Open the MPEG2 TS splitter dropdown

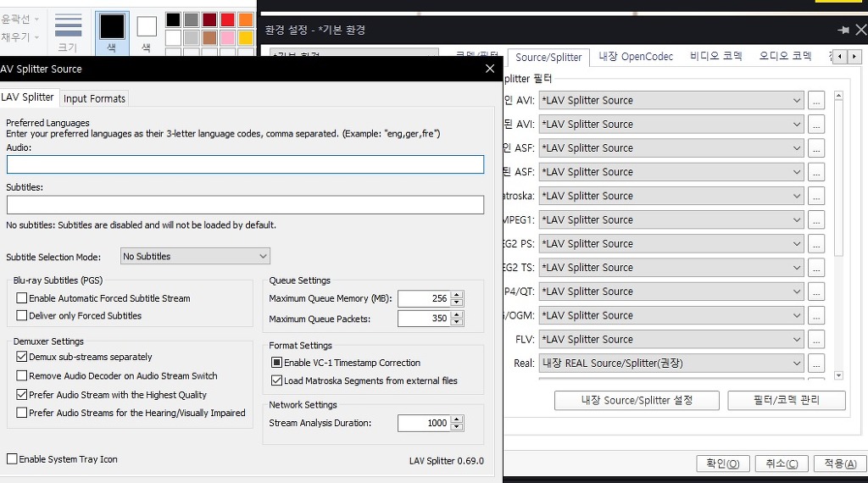670,268
